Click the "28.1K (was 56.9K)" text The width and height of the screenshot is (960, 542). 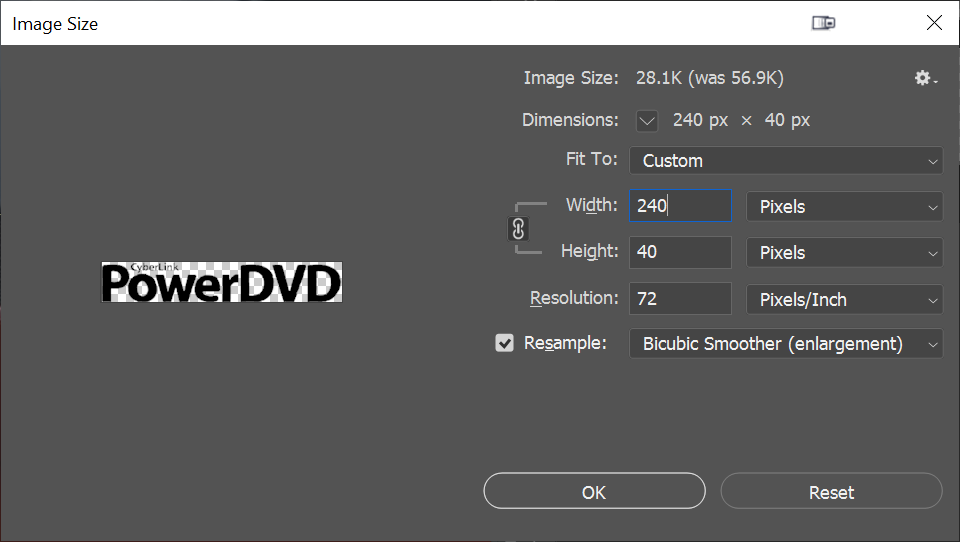coord(710,78)
